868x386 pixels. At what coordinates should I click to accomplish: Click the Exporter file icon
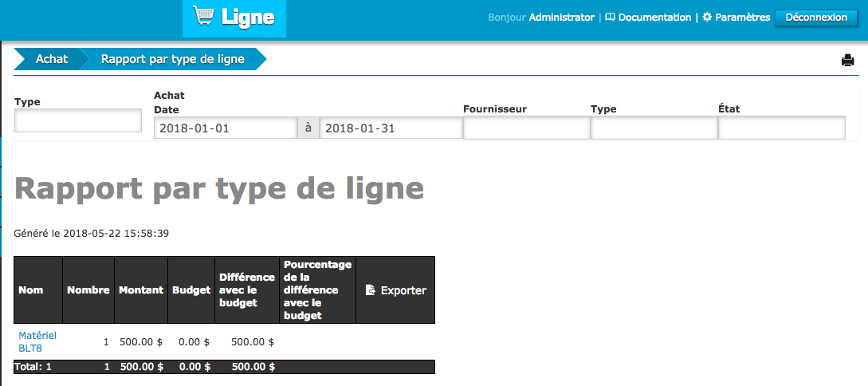pyautogui.click(x=371, y=290)
